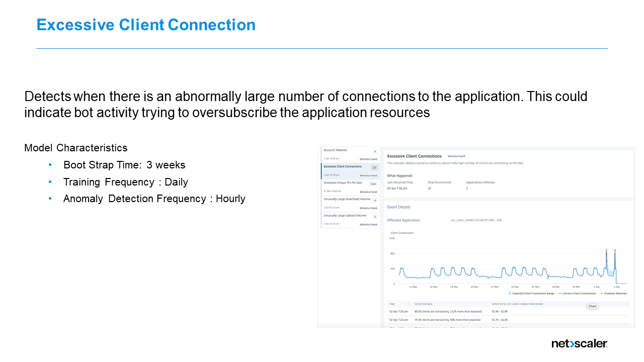The height and width of the screenshot is (362, 644).
Task: Click the "9.6K" badge on Excessive Unique IPs Per Geo
Action: [373, 184]
